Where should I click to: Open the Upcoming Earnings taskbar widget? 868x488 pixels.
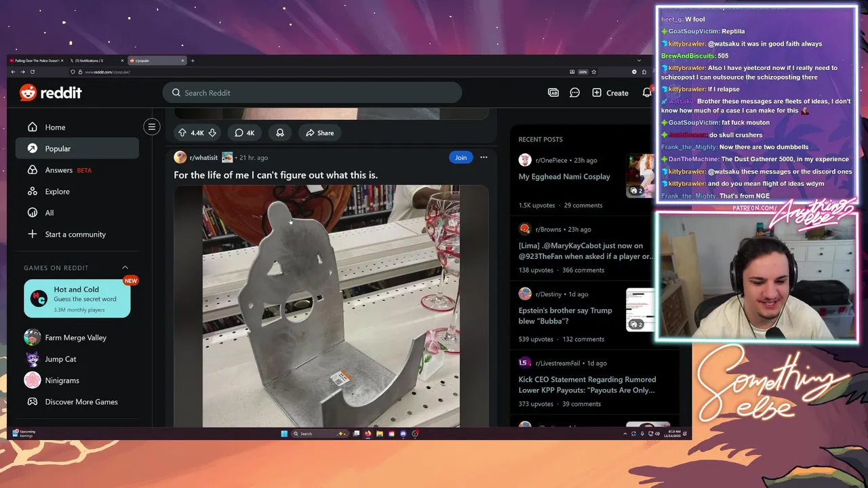(24, 434)
